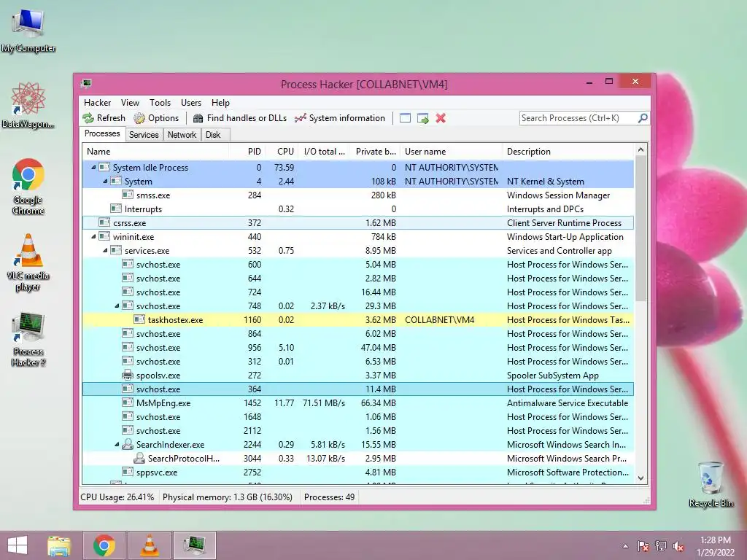Collapse the System Idle Process tree node
The width and height of the screenshot is (747, 560).
pyautogui.click(x=93, y=167)
